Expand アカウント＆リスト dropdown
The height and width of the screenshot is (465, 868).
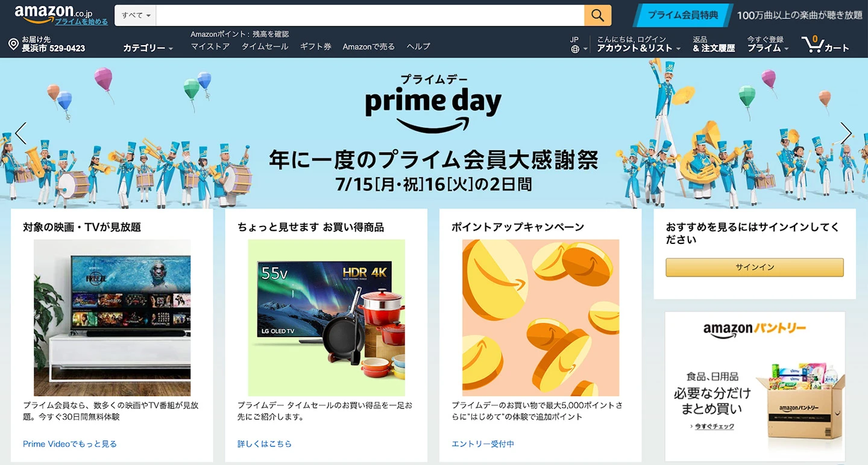pos(639,48)
